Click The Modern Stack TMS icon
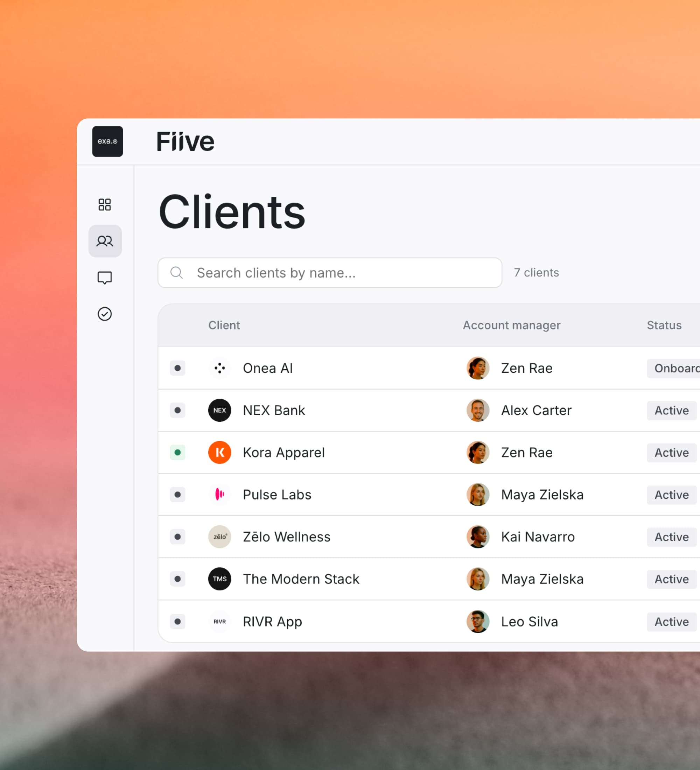 (x=219, y=579)
